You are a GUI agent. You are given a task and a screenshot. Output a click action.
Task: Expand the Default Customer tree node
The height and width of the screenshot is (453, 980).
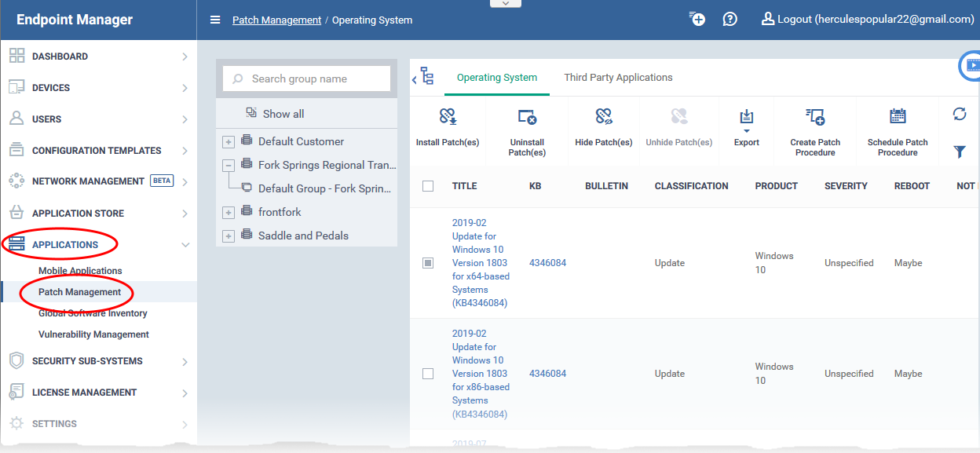click(229, 142)
